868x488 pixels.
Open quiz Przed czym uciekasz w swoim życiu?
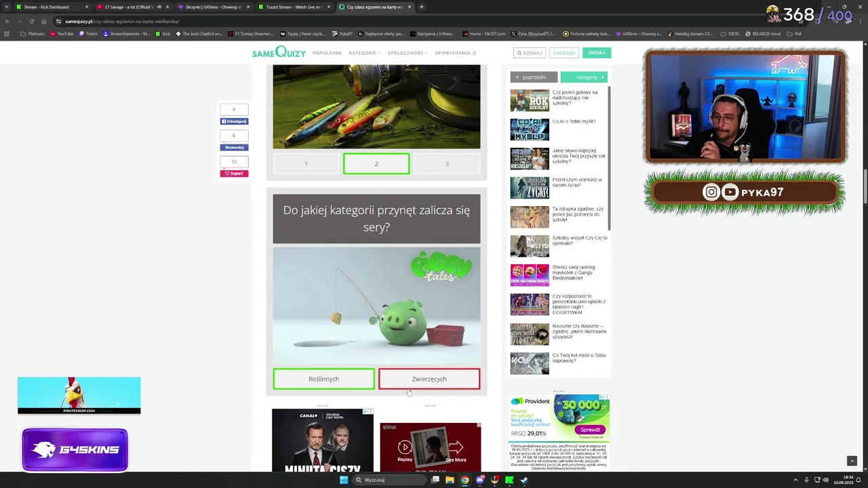tap(577, 182)
